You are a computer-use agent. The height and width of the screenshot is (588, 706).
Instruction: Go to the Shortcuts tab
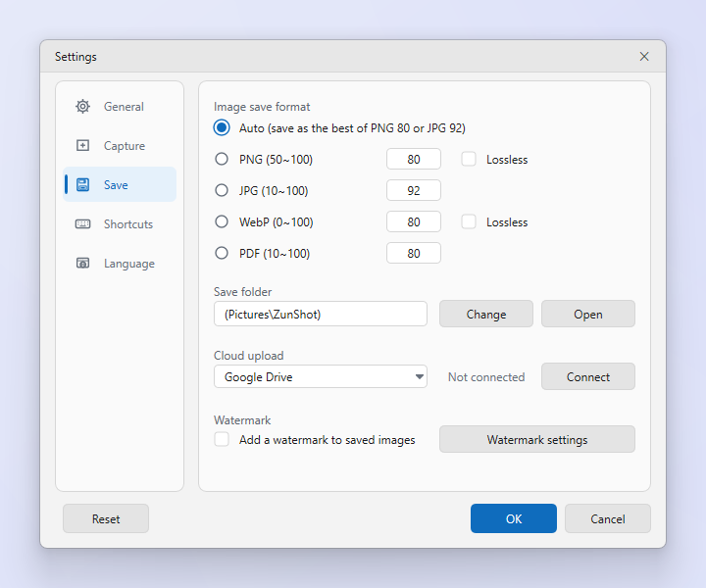point(120,224)
